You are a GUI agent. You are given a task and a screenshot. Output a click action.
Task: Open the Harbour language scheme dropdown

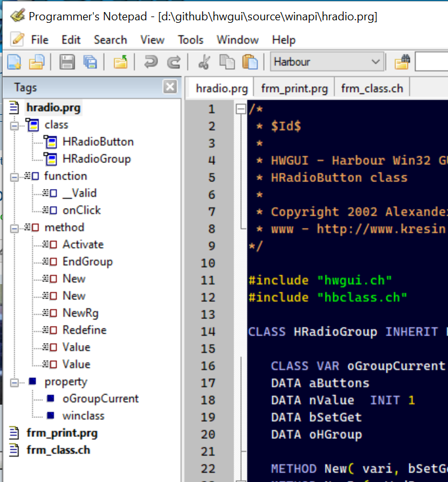[x=376, y=62]
